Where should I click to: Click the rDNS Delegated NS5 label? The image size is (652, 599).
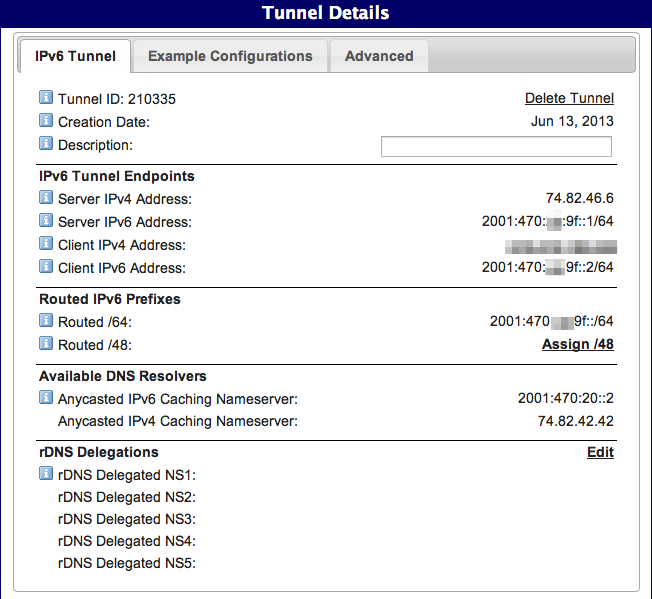pyautogui.click(x=127, y=563)
